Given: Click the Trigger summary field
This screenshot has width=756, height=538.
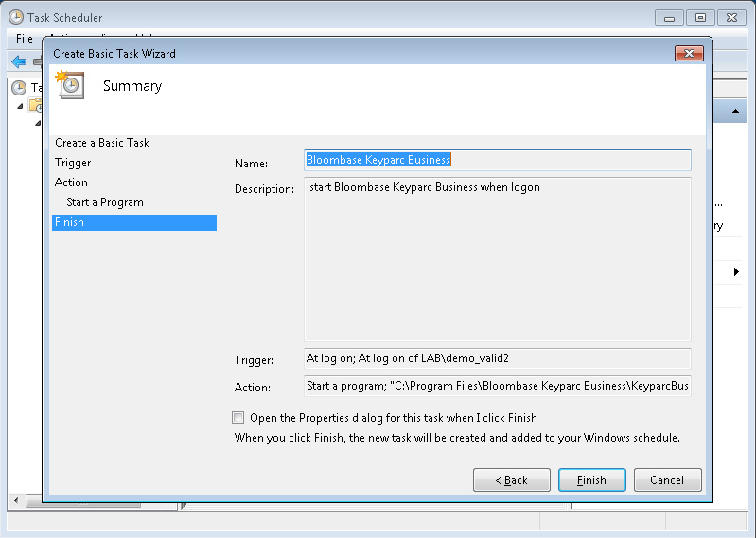Looking at the screenshot, I should [498, 358].
